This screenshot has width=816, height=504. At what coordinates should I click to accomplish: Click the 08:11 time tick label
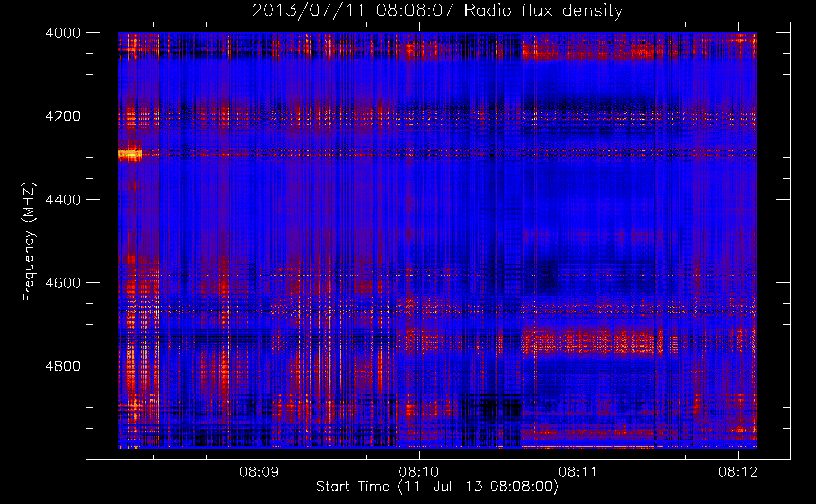click(578, 472)
